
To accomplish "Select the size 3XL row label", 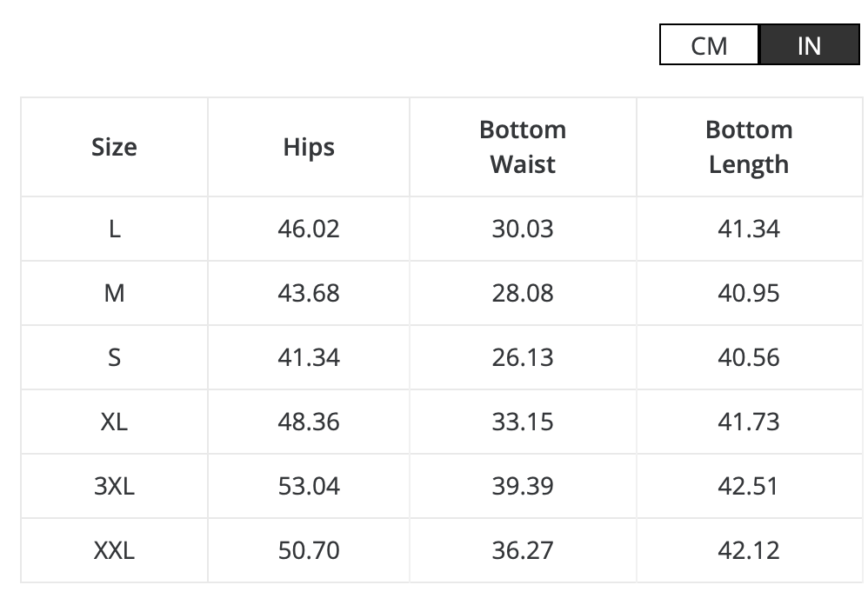I will click(x=114, y=486).
